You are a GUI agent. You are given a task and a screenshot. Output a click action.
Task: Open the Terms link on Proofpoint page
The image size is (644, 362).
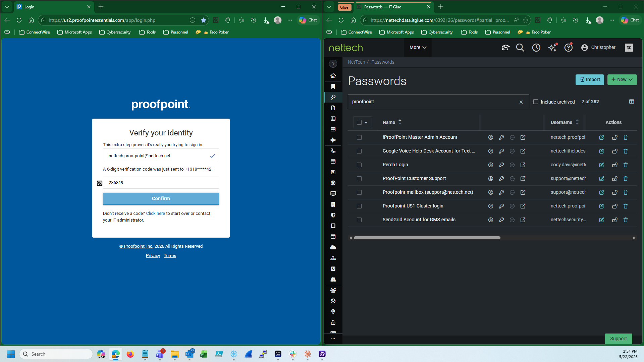click(170, 256)
